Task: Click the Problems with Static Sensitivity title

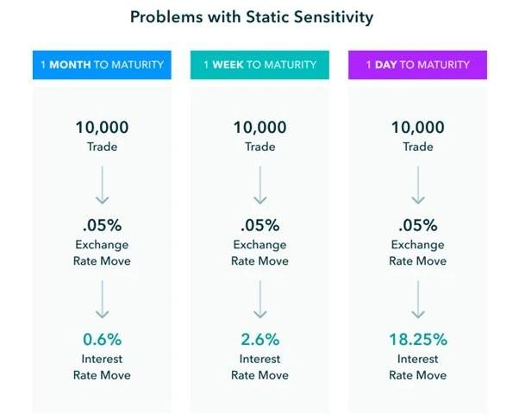Action: pyautogui.click(x=253, y=16)
